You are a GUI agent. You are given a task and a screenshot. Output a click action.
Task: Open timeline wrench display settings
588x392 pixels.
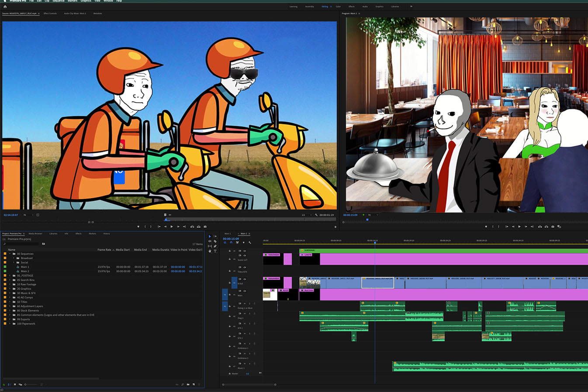249,243
